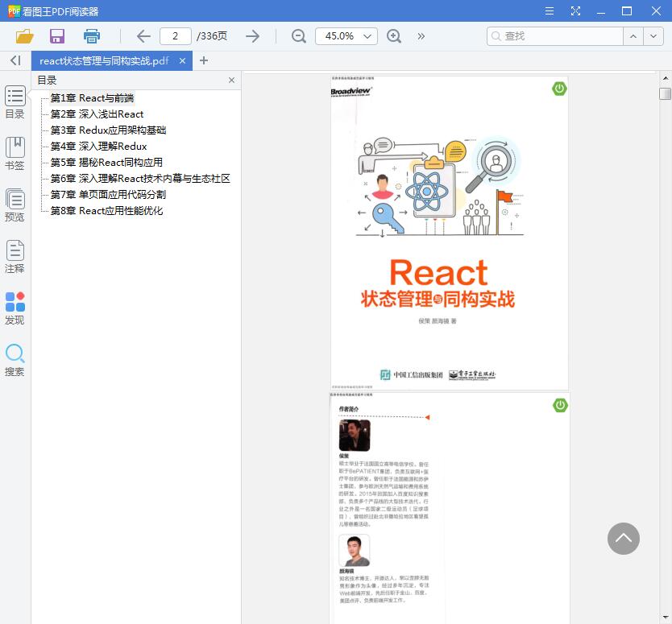Click the React book cover title
Screen dimensions: 672x624
pos(438,283)
